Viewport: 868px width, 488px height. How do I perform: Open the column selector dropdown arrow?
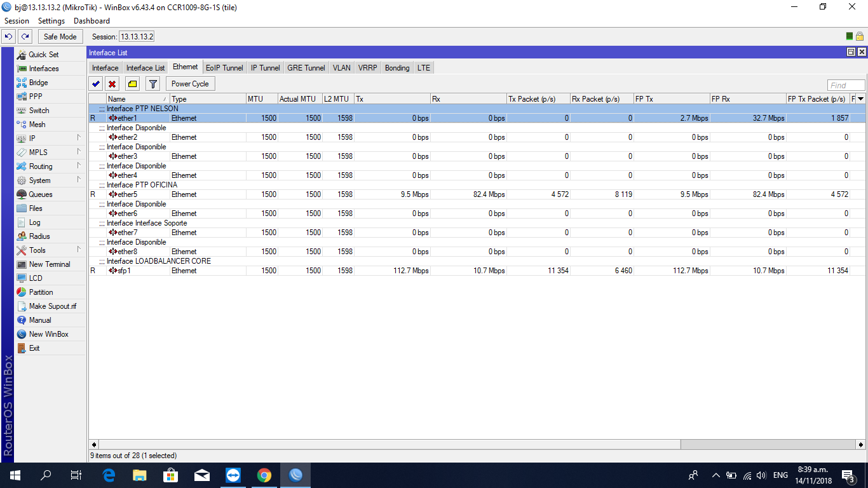tap(861, 98)
